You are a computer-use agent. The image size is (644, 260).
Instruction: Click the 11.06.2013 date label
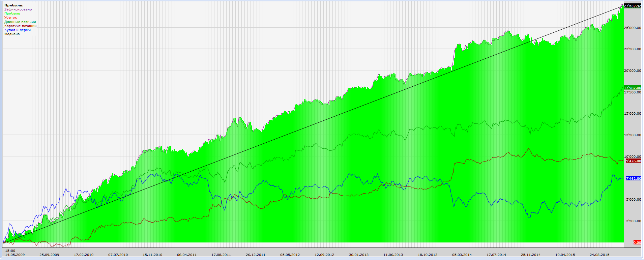393,255
